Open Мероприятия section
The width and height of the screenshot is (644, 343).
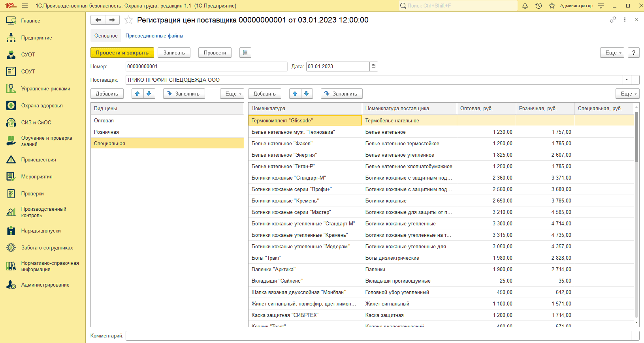coord(43,176)
